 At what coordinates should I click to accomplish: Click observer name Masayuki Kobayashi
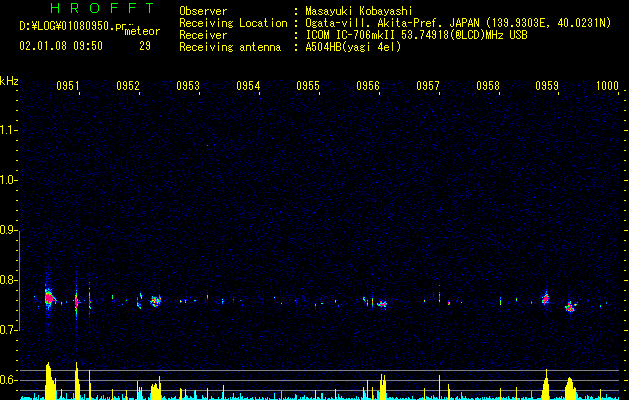tap(358, 11)
